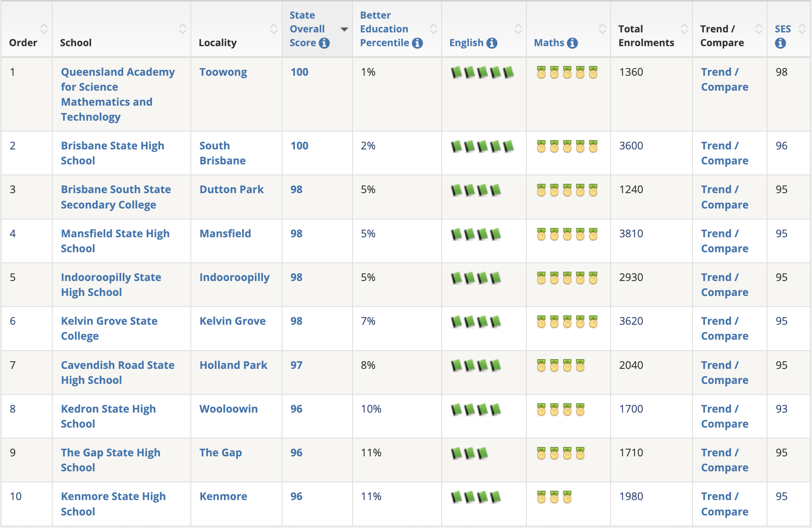Click Maths column info icon
Viewport: 812px width, 528px height.
572,43
